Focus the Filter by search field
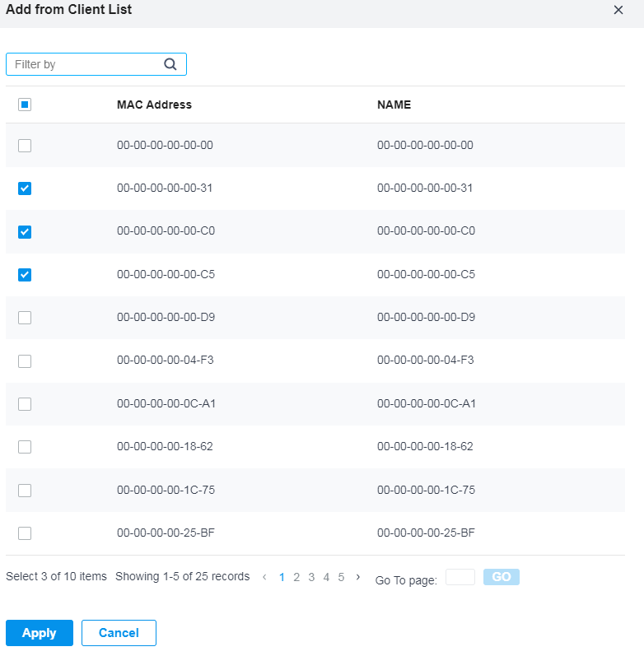This screenshot has width=644, height=670. [96, 64]
